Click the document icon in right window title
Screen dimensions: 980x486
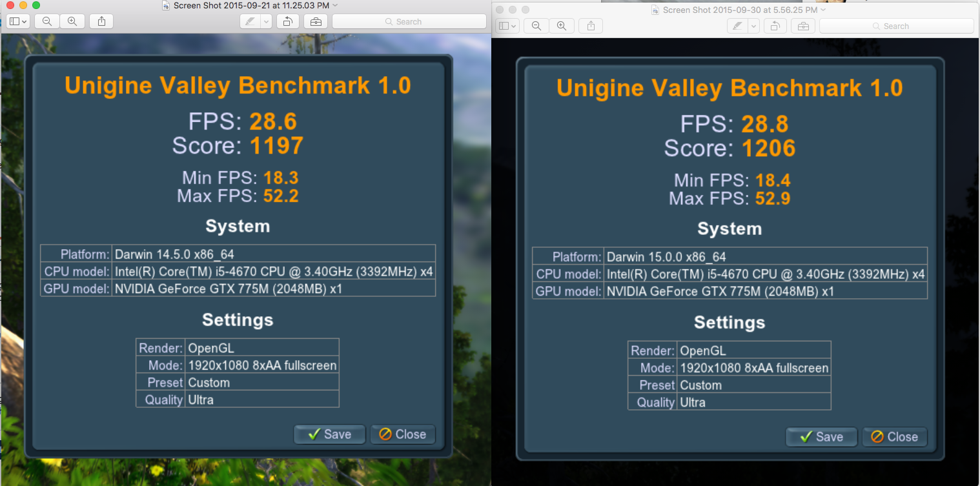pos(656,10)
